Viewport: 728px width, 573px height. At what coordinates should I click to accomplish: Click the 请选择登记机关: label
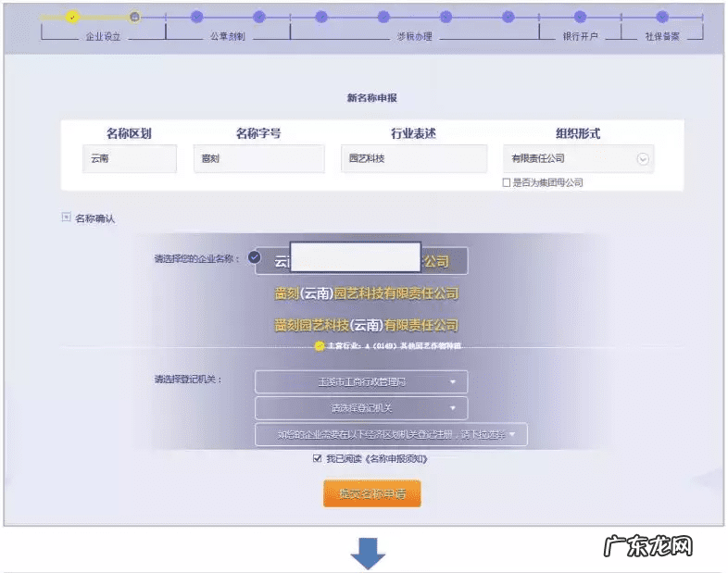(x=188, y=380)
